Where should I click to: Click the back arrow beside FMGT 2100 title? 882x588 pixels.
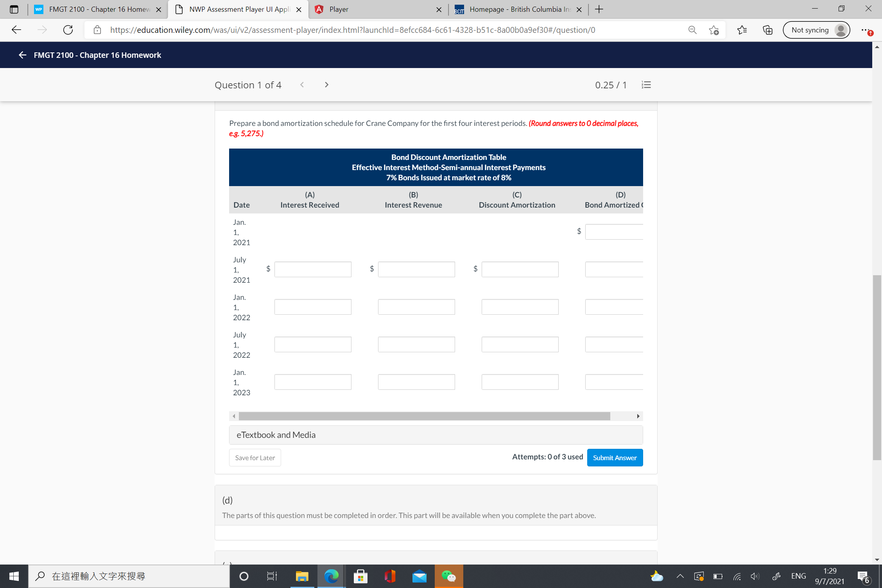click(22, 55)
